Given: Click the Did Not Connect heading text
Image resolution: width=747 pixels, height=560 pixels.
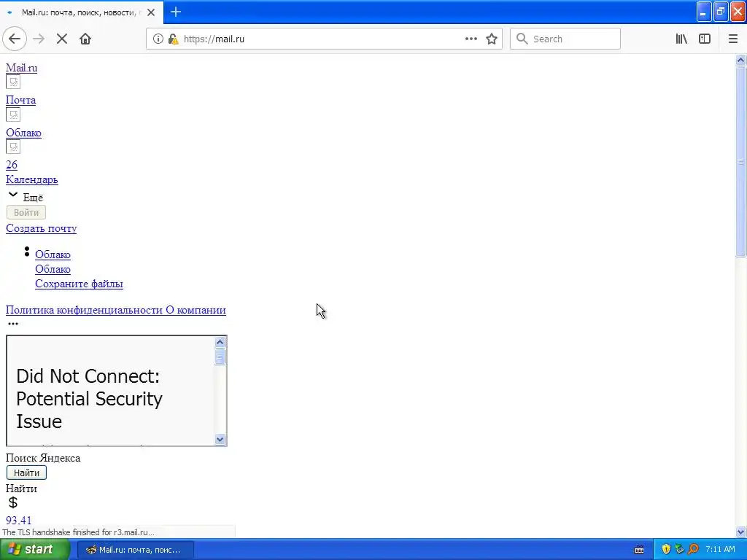Looking at the screenshot, I should (89, 399).
